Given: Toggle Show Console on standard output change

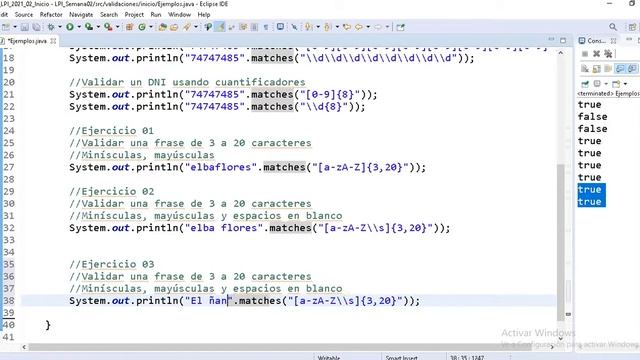Looking at the screenshot, I should coord(620,69).
